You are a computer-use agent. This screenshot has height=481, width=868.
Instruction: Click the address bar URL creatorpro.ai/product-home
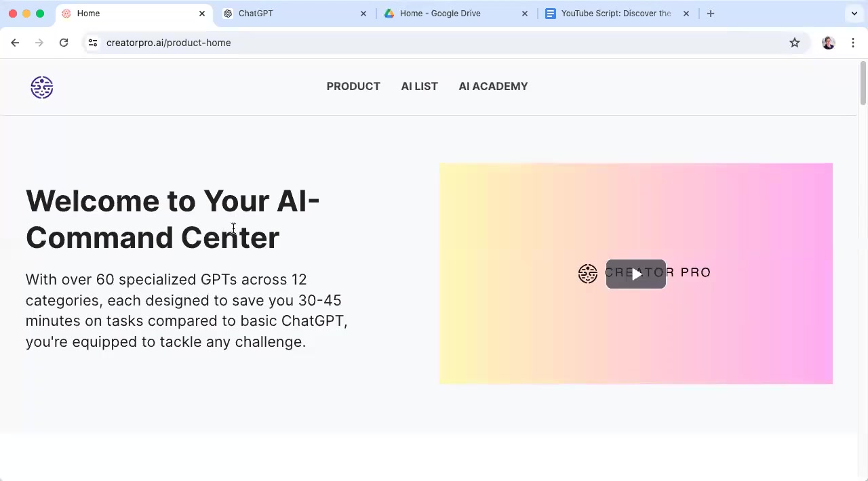[168, 43]
